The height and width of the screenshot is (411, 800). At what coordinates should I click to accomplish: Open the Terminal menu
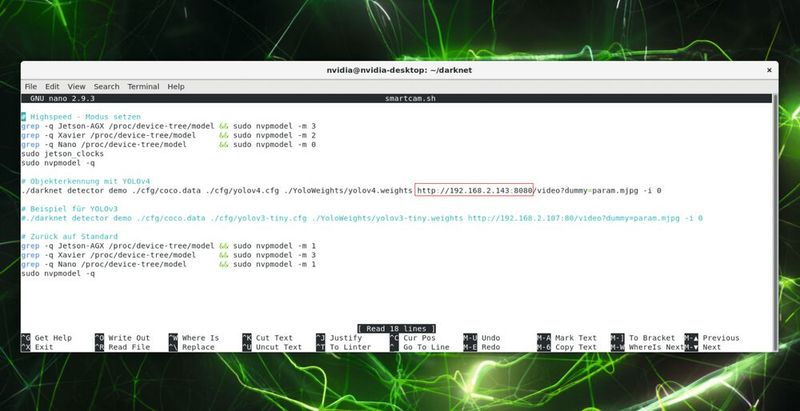tap(143, 87)
